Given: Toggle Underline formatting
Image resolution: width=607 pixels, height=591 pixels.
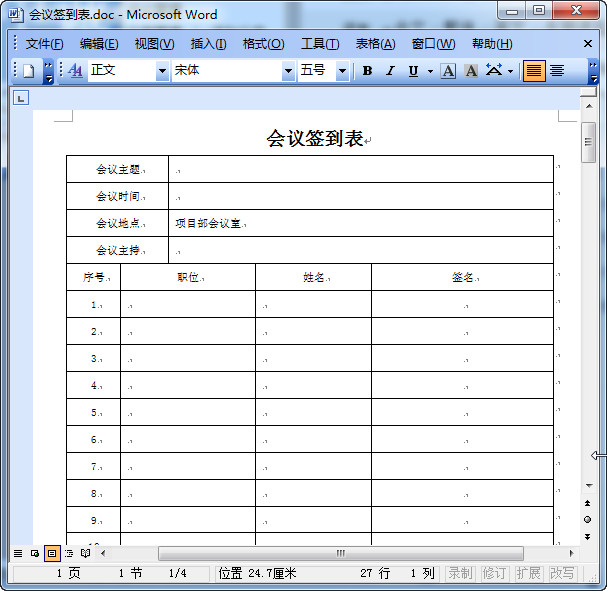Looking at the screenshot, I should coord(413,71).
